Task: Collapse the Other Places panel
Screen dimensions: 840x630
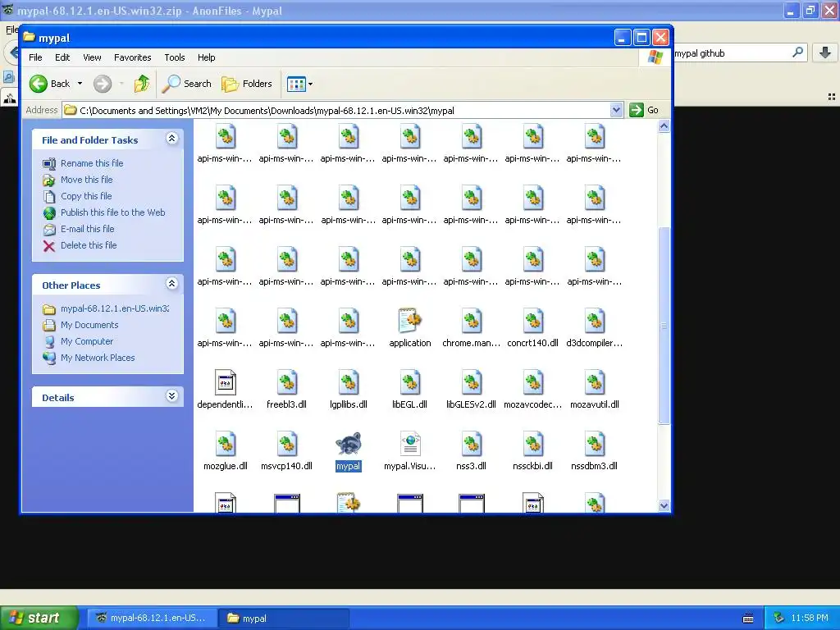Action: tap(171, 284)
